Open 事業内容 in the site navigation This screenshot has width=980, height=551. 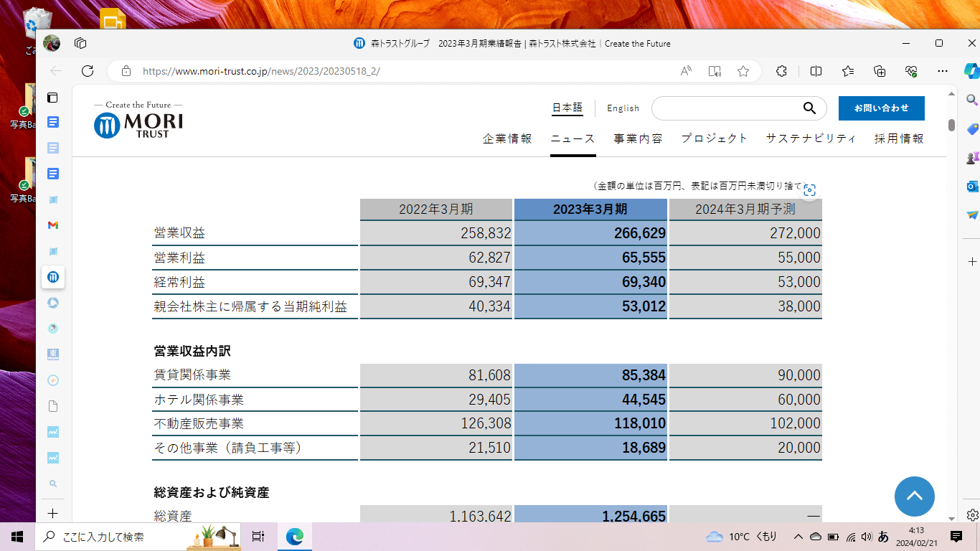638,138
